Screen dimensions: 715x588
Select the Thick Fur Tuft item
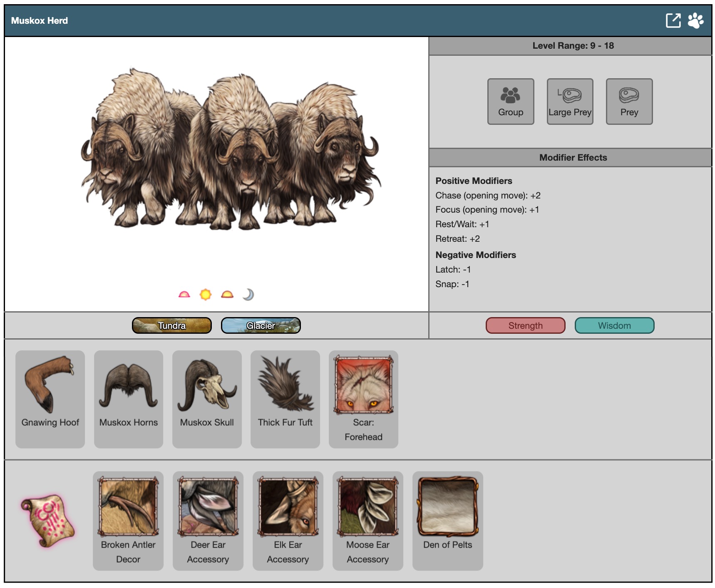point(285,399)
